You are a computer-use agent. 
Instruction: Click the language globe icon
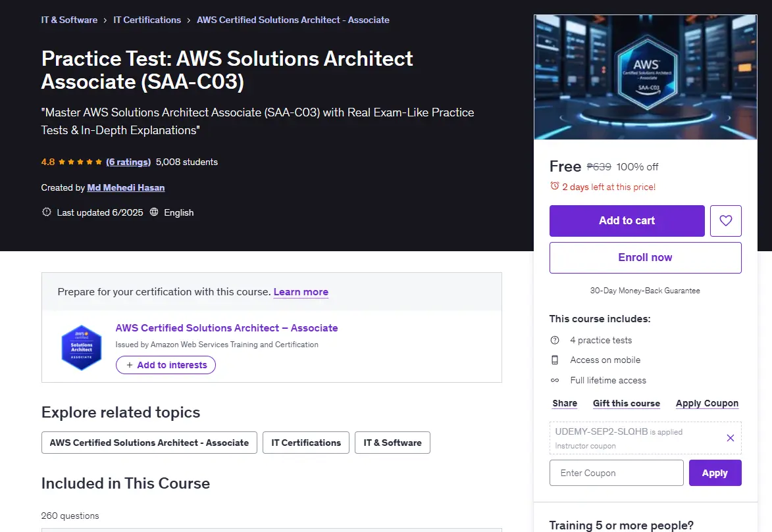[154, 212]
